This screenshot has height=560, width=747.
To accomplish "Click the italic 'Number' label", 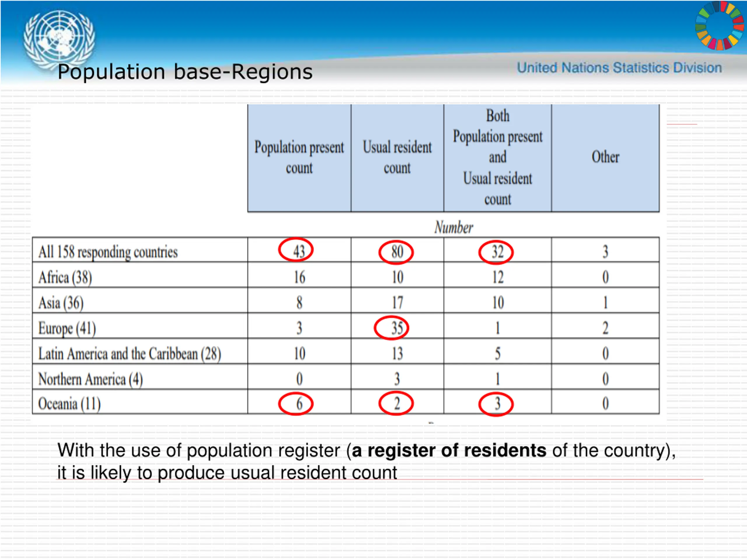I will [453, 227].
